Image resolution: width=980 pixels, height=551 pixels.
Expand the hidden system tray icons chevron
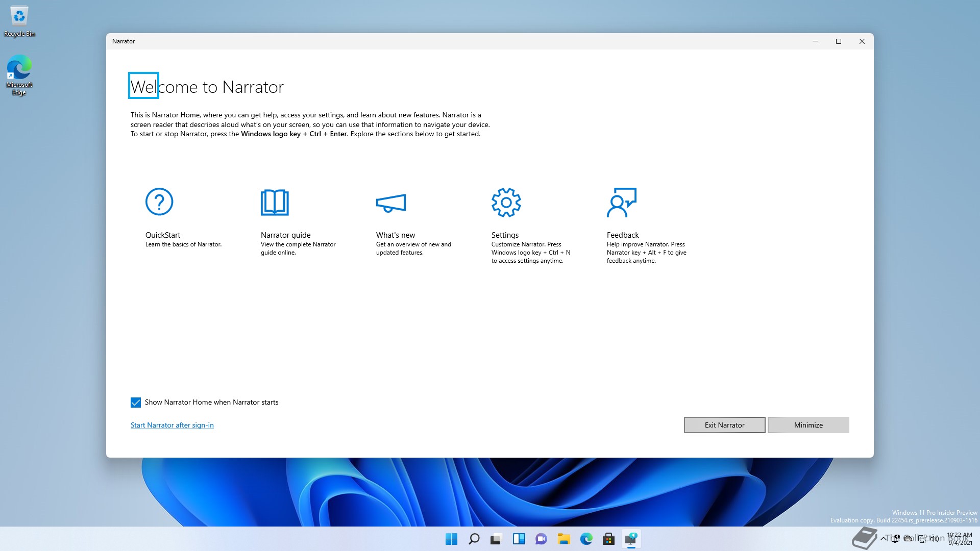(x=884, y=539)
